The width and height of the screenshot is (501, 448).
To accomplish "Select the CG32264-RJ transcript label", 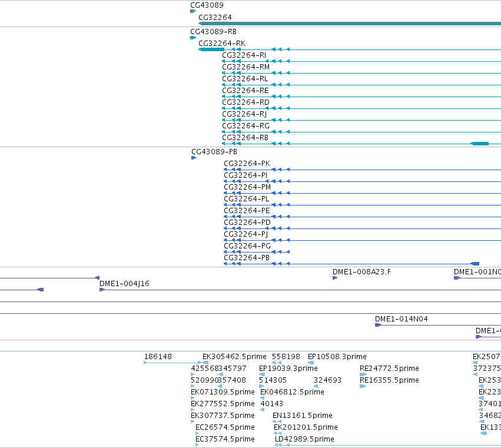I will (244, 114).
